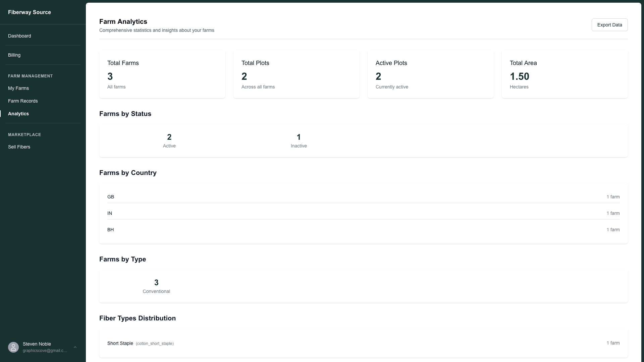Open the Dashboard page
Viewport: 644px width, 362px height.
pos(19,36)
